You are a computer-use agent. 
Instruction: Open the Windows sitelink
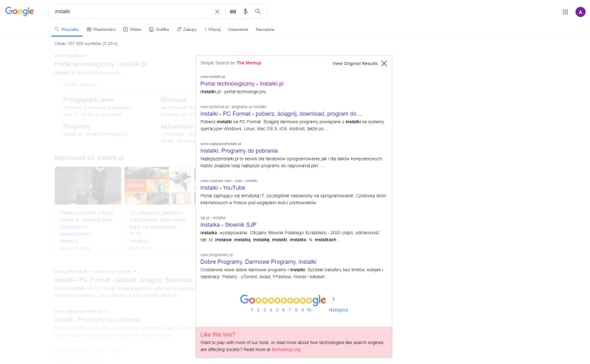[x=173, y=99]
